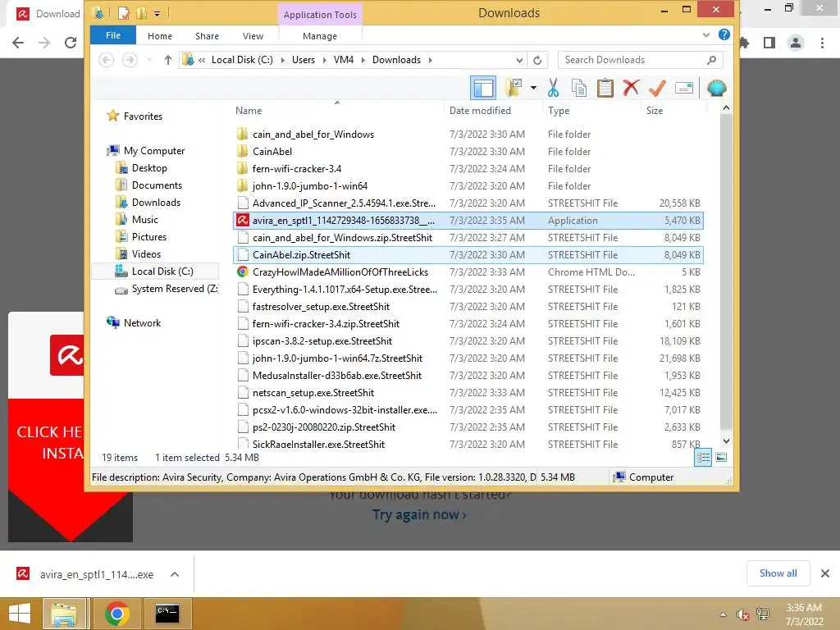Click the folder options icon in toolbar
840x630 pixels.
(x=513, y=88)
